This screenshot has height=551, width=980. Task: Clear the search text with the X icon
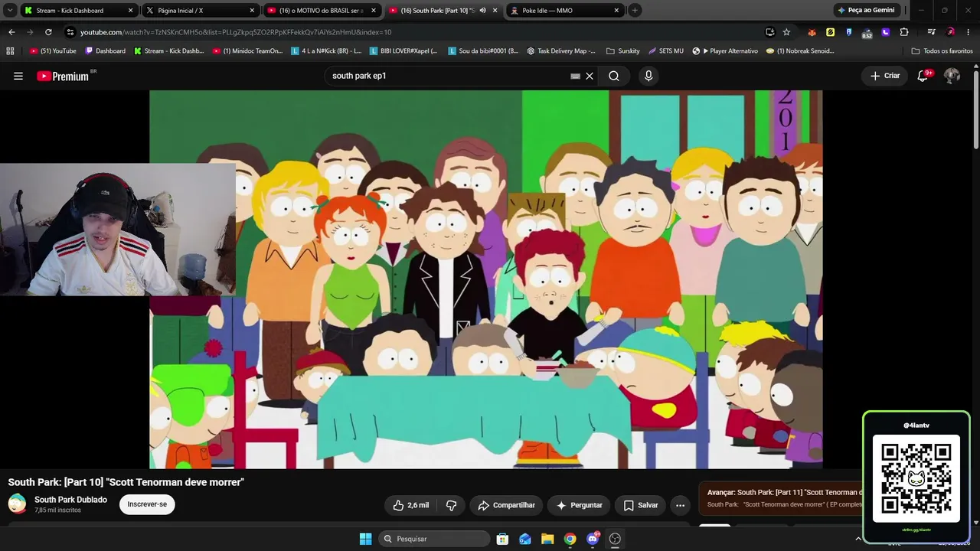[x=590, y=76]
